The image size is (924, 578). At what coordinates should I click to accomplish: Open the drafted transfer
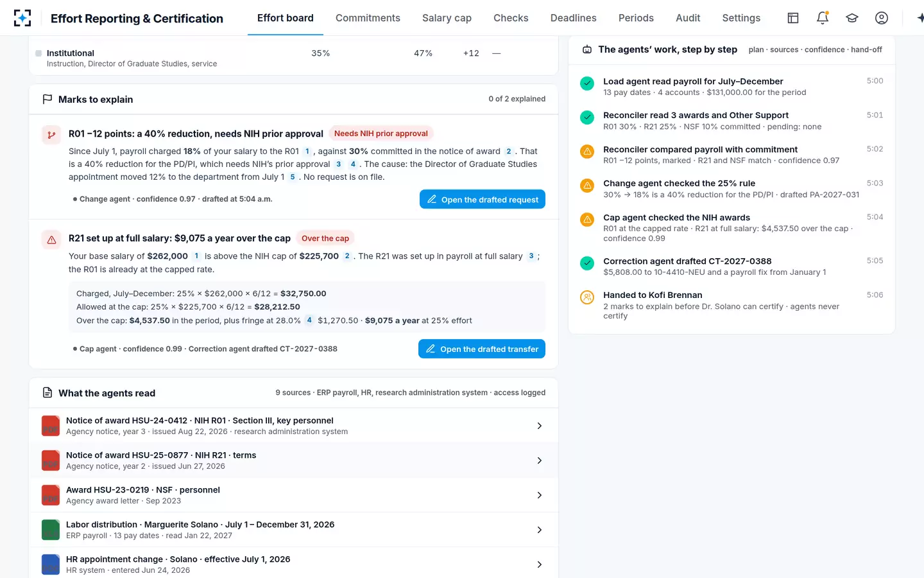coord(482,349)
